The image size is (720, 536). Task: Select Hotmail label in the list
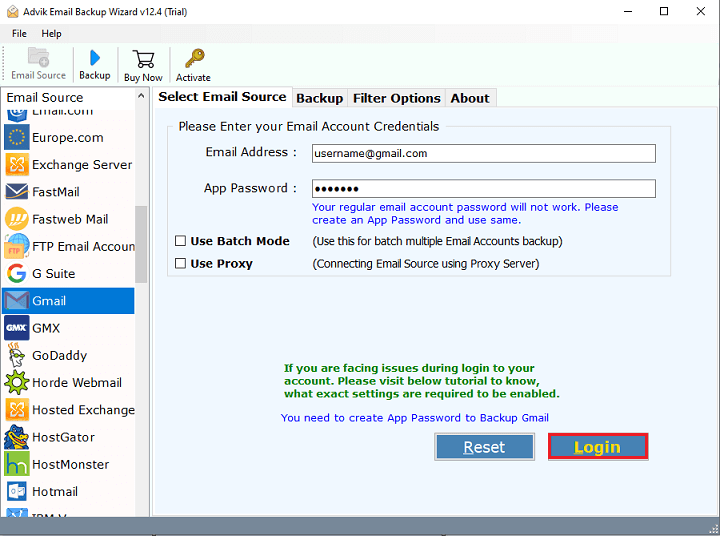tap(55, 492)
